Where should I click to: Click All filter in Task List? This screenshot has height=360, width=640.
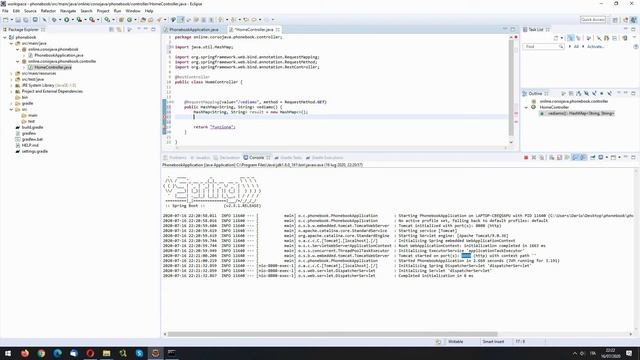[x=576, y=47]
